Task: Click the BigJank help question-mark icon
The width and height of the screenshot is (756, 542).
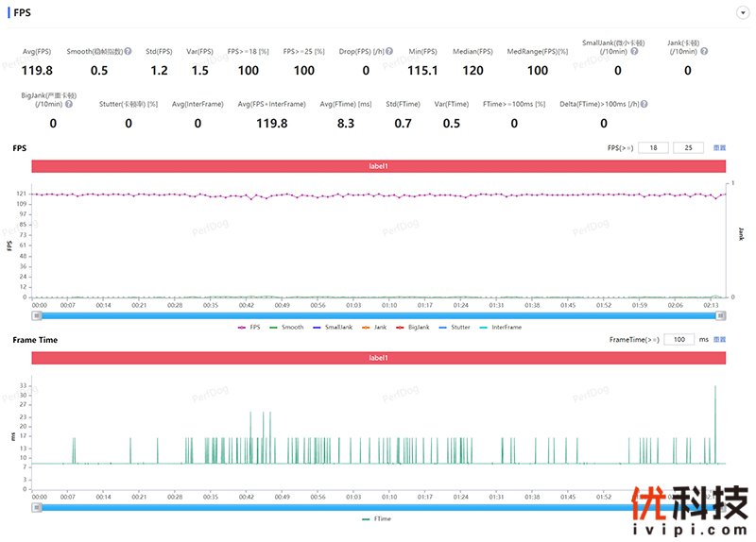Action: tap(69, 104)
